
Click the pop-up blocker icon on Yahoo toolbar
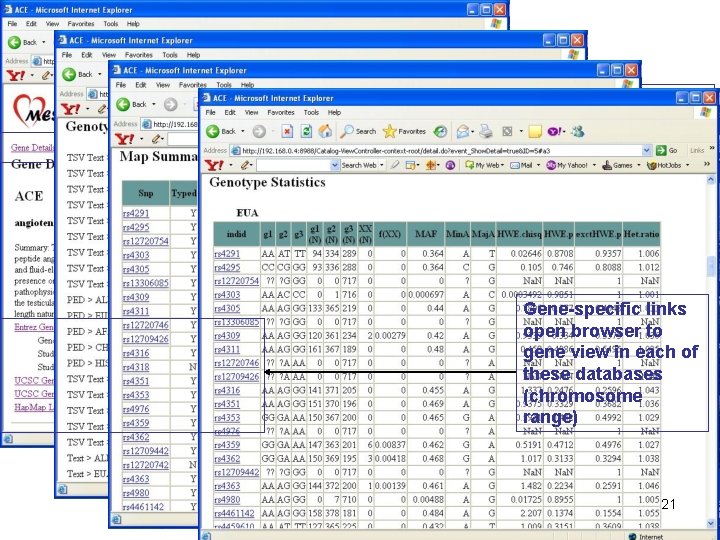410,165
